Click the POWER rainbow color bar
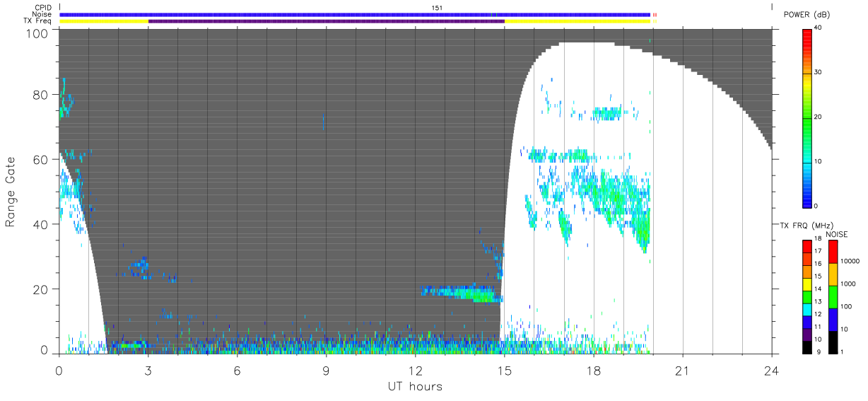Viewport: 868px width, 401px height. pyautogui.click(x=807, y=117)
